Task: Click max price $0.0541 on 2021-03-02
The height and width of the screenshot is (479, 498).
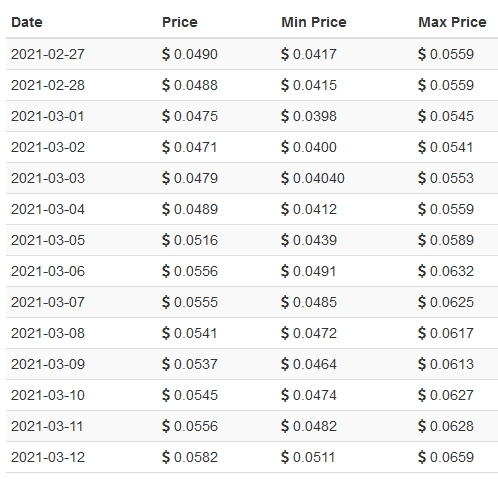Action: (445, 147)
